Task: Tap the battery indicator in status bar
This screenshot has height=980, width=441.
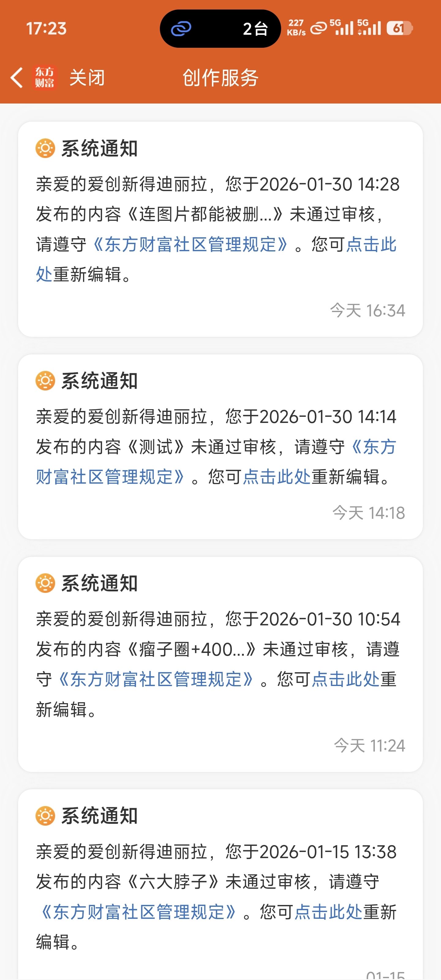Action: pos(400,28)
